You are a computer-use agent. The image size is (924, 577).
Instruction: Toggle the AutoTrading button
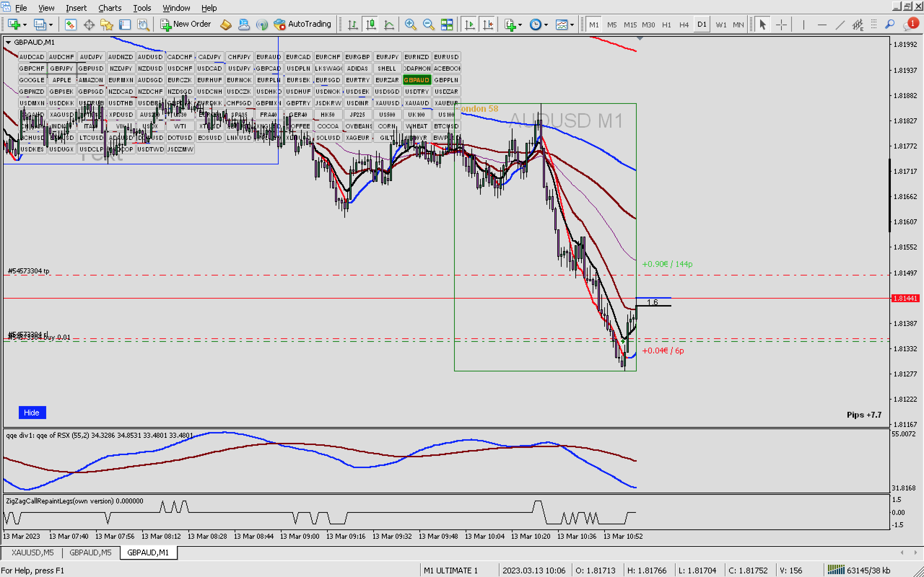(302, 24)
